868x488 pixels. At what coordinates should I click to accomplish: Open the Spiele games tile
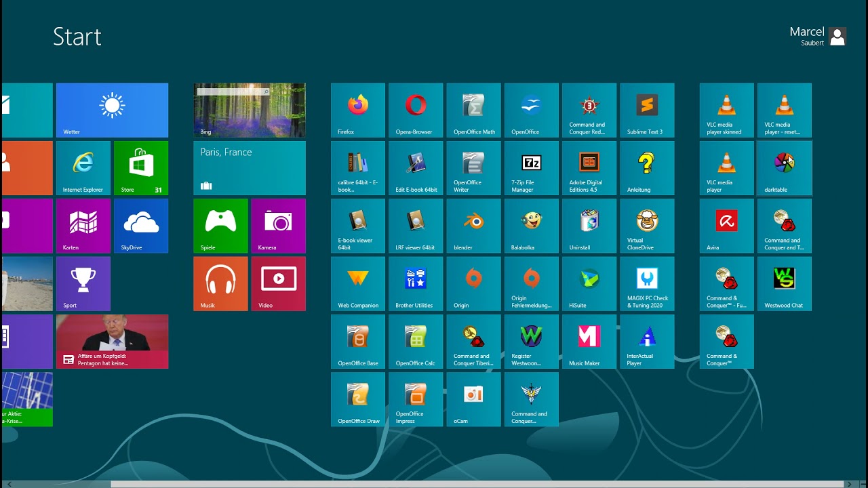coord(221,226)
